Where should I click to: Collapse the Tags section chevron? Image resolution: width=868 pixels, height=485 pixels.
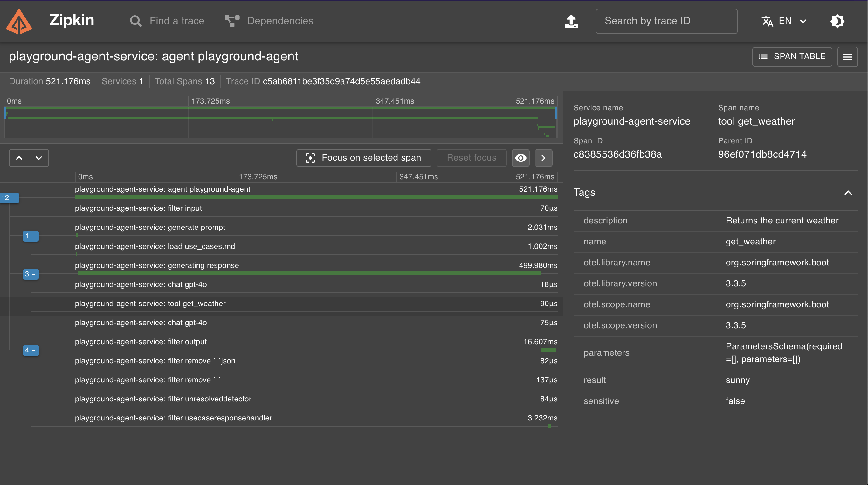[x=848, y=193]
